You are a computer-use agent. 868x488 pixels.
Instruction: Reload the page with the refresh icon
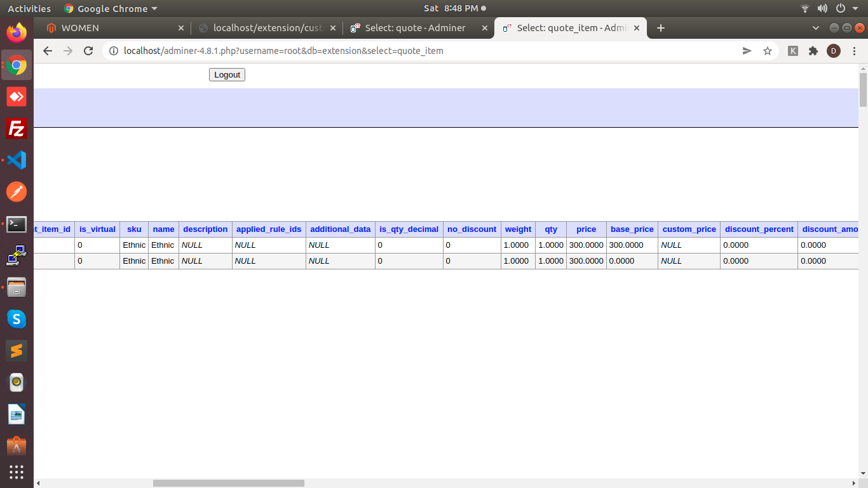pos(88,51)
